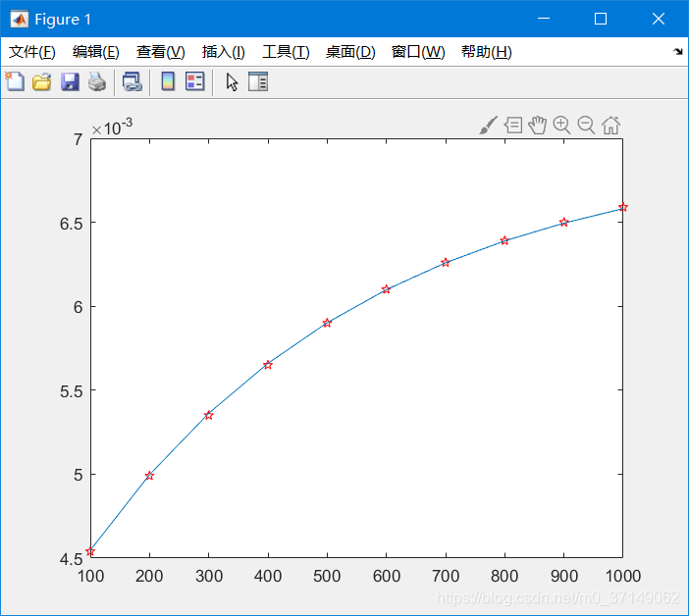Viewport: 689px width, 616px height.
Task: Open the 窗口(W) menu
Action: pos(418,52)
